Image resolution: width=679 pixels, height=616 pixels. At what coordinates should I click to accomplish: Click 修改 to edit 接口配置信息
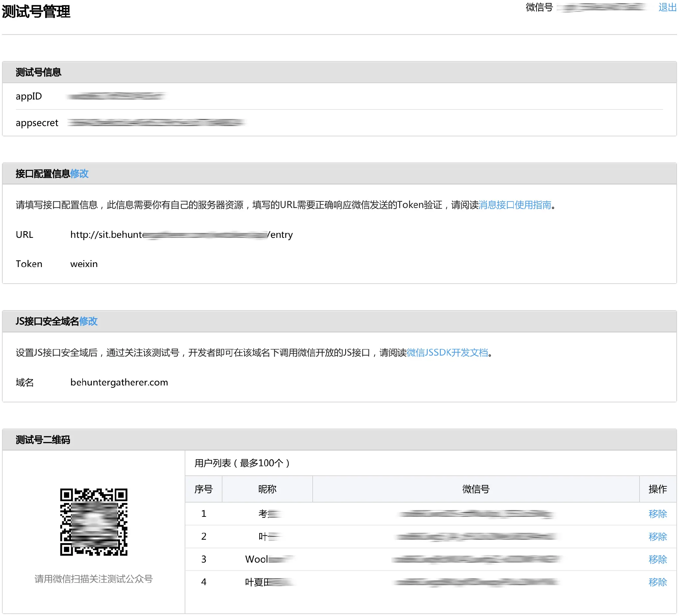(x=80, y=174)
